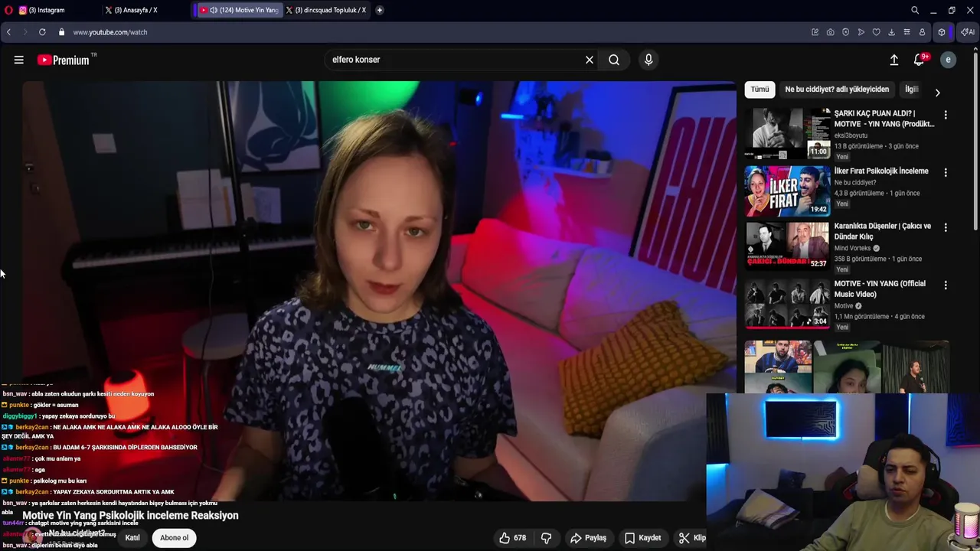The width and height of the screenshot is (980, 551).
Task: Open the Opera AI assistant button
Action: pos(968,32)
